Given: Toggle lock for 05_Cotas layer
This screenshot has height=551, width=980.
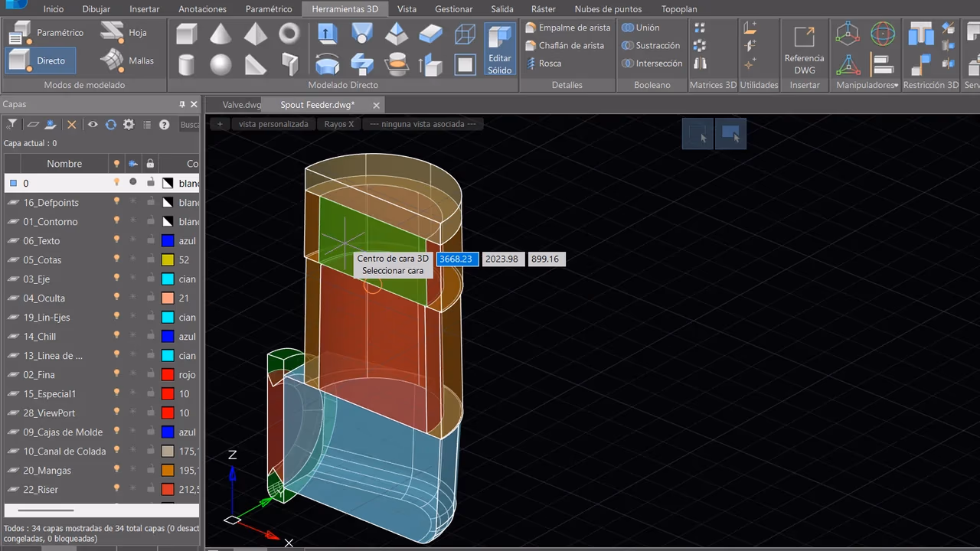Looking at the screenshot, I should [x=151, y=259].
